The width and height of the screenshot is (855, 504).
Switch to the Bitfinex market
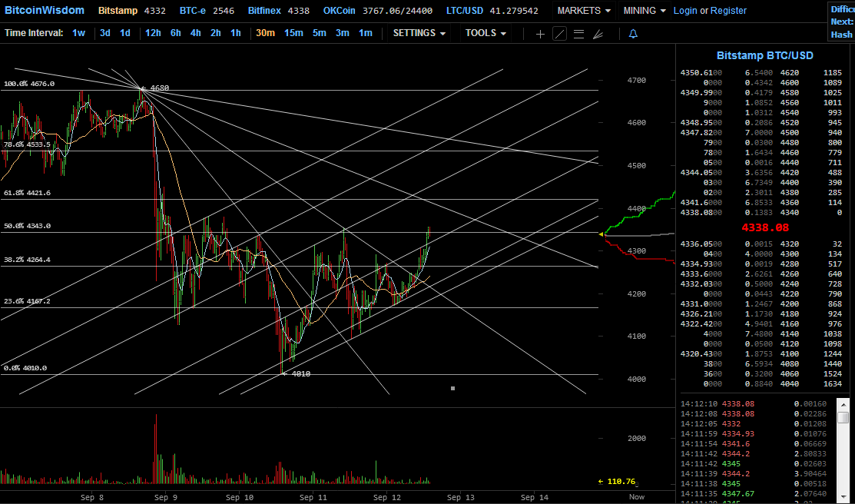pyautogui.click(x=265, y=10)
